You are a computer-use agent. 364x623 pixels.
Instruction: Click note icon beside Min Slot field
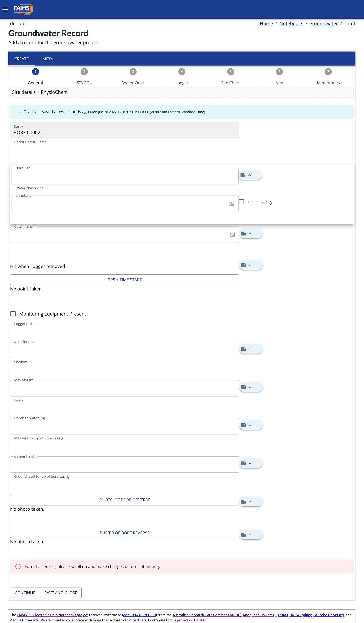244,349
